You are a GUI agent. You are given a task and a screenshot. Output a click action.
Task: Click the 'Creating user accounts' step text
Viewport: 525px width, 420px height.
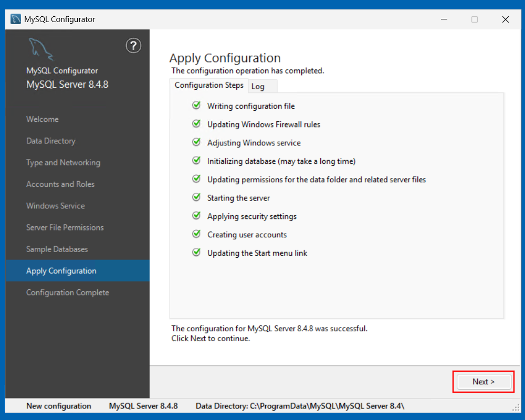click(x=247, y=235)
